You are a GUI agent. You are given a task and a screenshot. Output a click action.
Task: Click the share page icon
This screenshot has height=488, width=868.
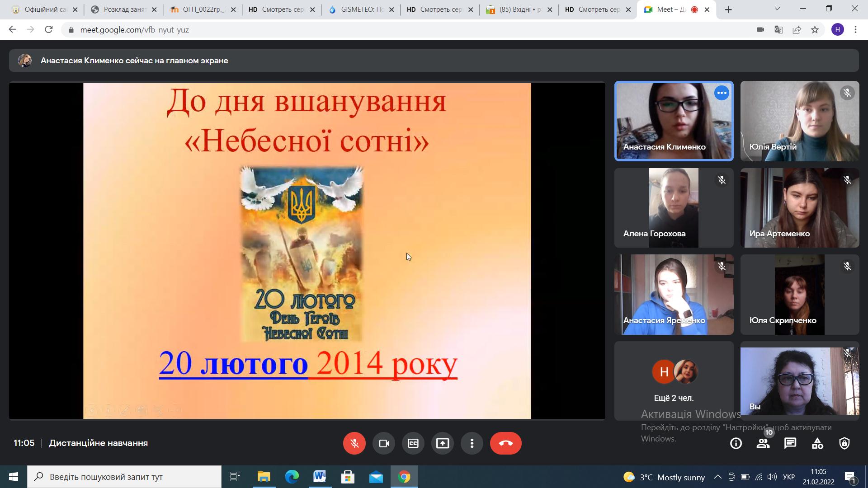pyautogui.click(x=797, y=29)
